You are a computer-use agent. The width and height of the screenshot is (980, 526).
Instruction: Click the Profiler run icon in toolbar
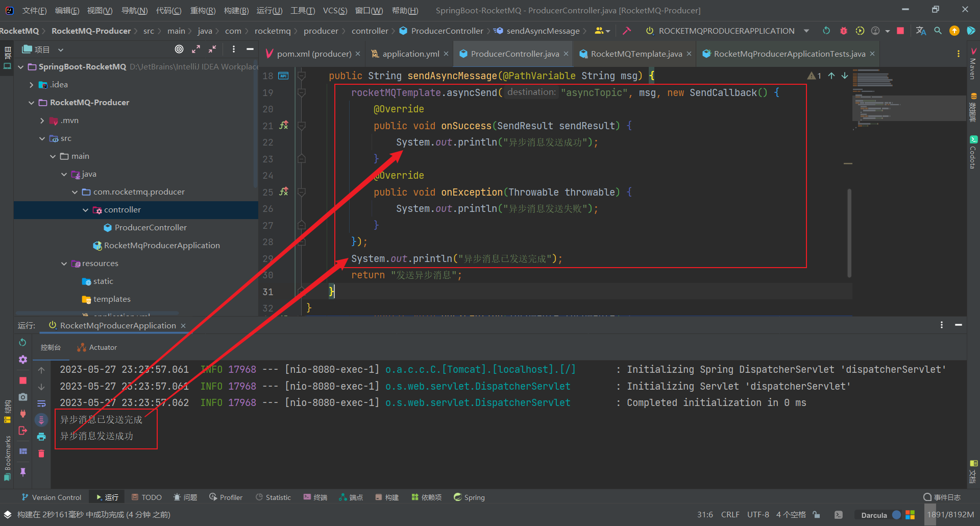click(x=876, y=31)
